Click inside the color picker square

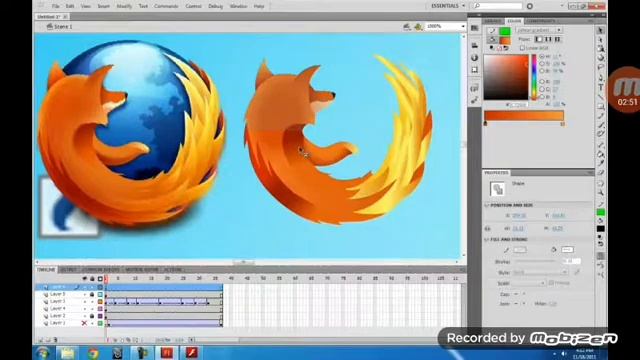point(506,77)
